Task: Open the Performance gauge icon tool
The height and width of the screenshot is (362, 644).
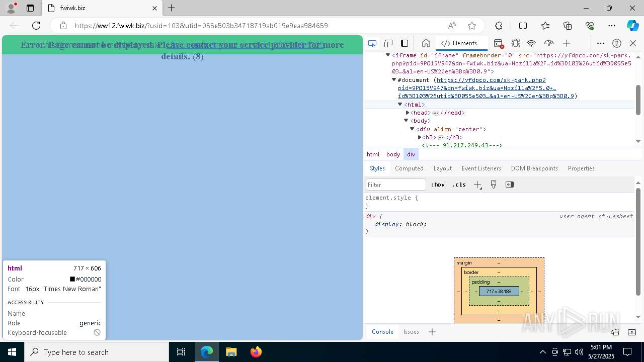Action: 549,43
